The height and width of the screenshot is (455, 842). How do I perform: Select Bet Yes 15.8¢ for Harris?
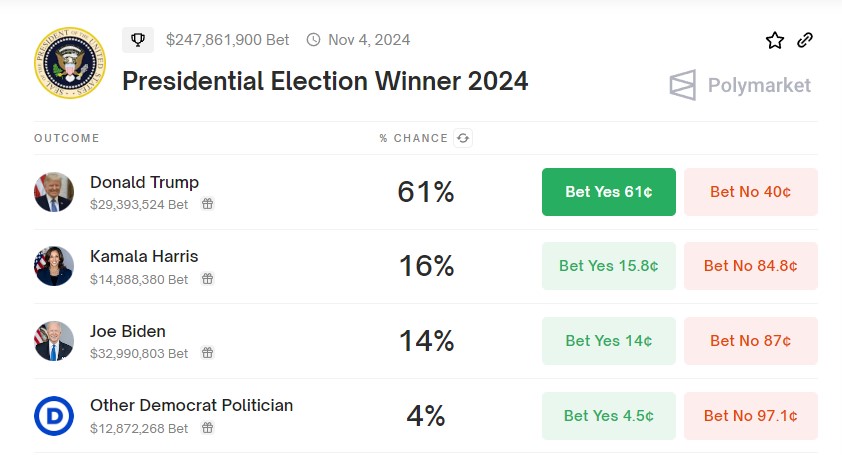[608, 266]
